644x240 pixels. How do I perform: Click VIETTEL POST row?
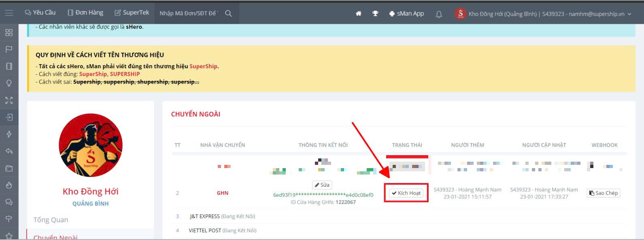click(x=399, y=230)
